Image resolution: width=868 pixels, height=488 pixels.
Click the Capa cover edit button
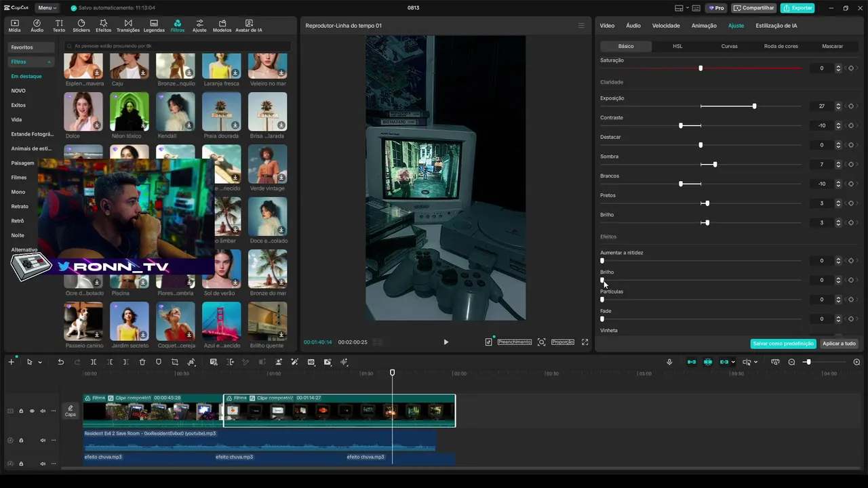click(70, 411)
